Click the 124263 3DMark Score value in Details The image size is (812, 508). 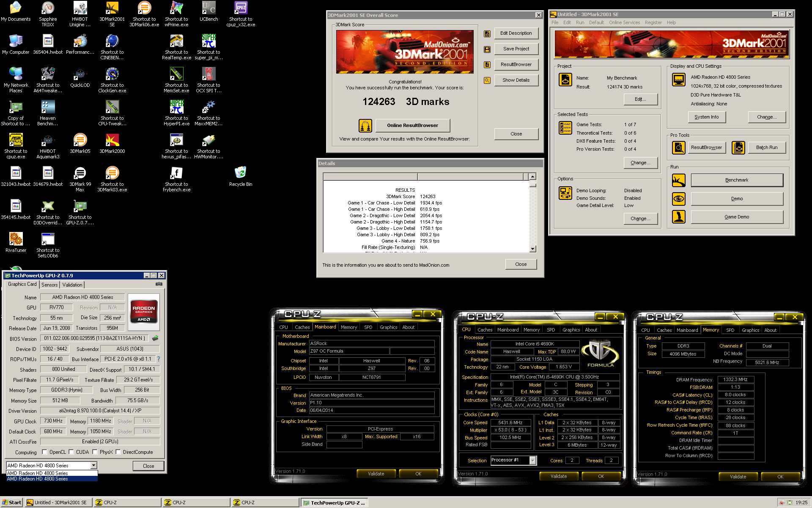(x=428, y=196)
